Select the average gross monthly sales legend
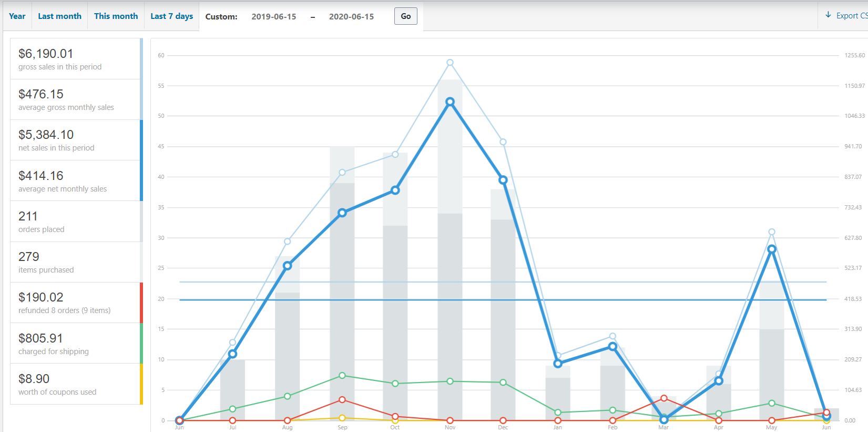The height and width of the screenshot is (432, 868). [x=75, y=99]
